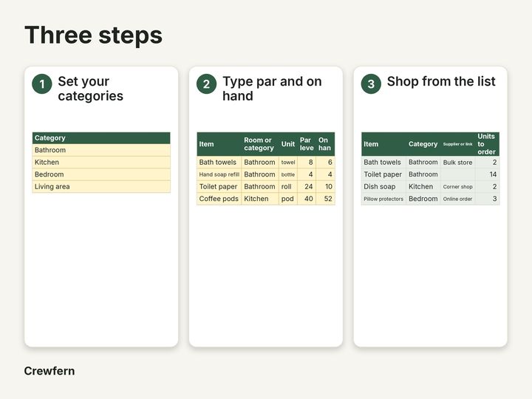
Task: Click on hand 10 in Toilet paper row
Action: [x=325, y=187]
